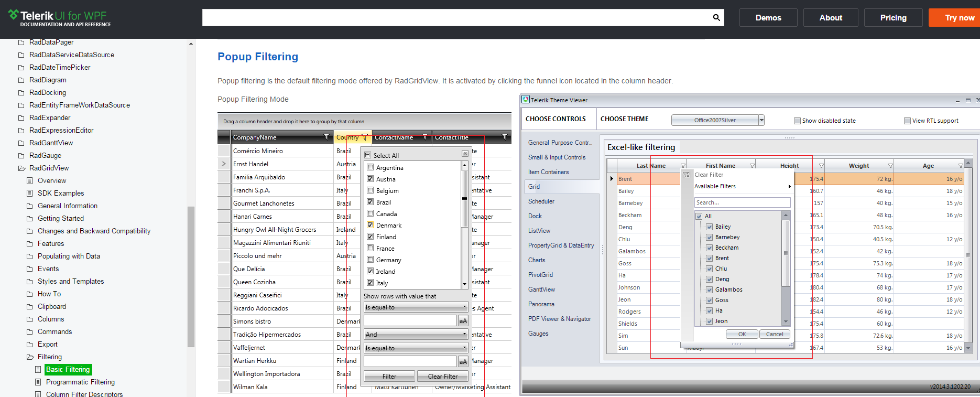Open the About menu item

point(831,18)
